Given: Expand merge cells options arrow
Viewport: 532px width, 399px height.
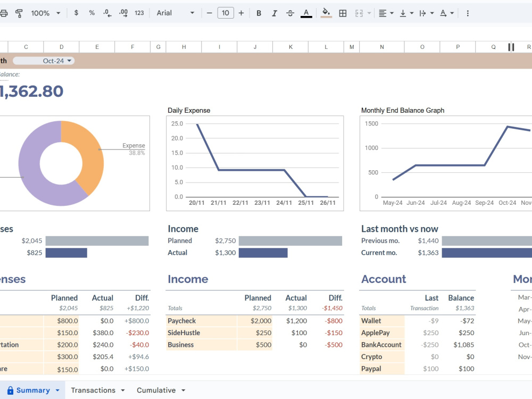Looking at the screenshot, I should click(x=369, y=13).
